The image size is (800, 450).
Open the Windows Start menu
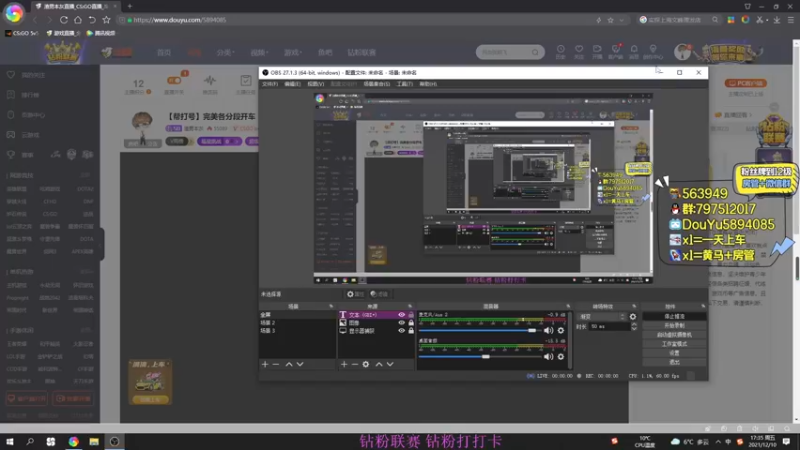(10, 441)
